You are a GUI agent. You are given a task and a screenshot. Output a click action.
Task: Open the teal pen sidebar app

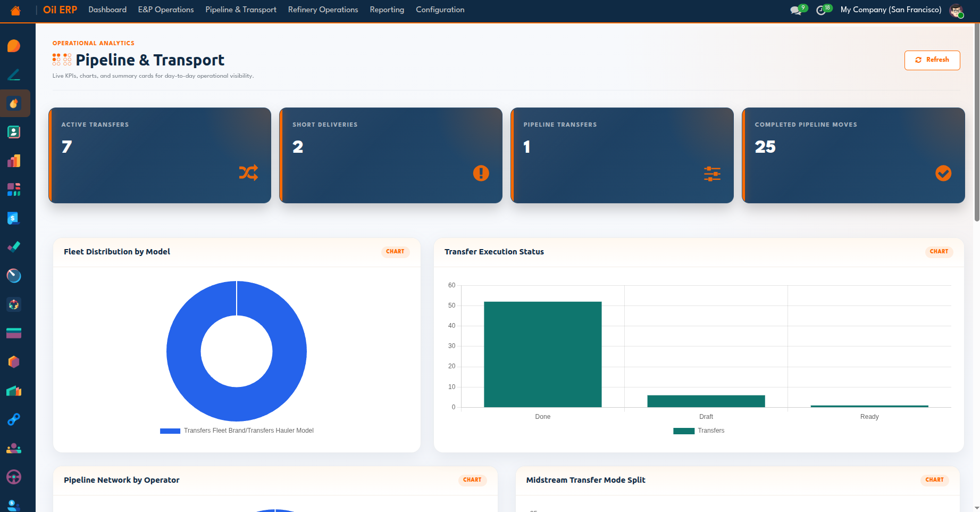click(x=14, y=75)
